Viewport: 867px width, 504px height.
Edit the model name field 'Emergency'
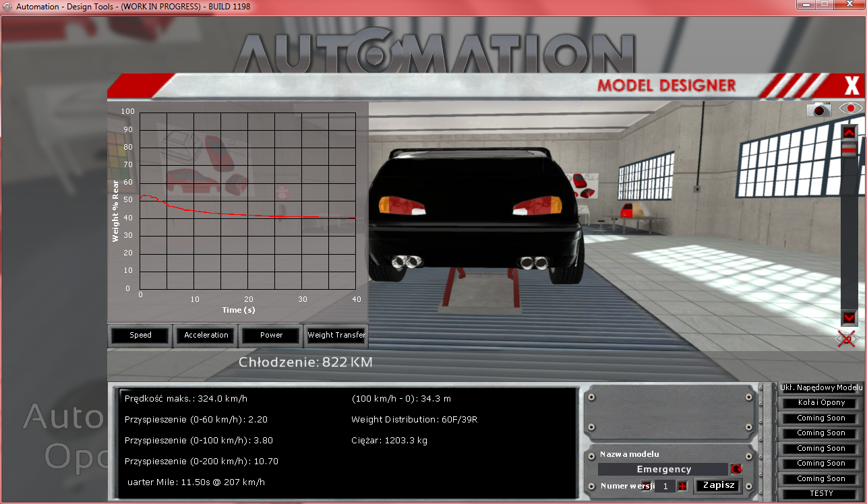[663, 470]
